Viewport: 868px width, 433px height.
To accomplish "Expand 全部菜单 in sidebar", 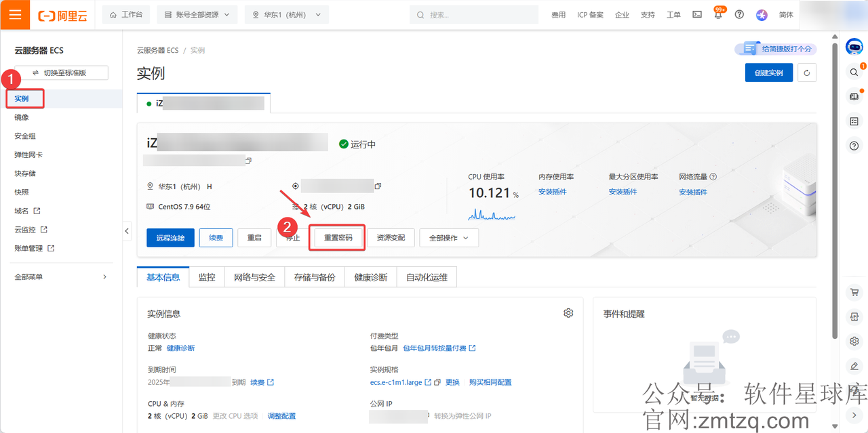I will click(61, 277).
